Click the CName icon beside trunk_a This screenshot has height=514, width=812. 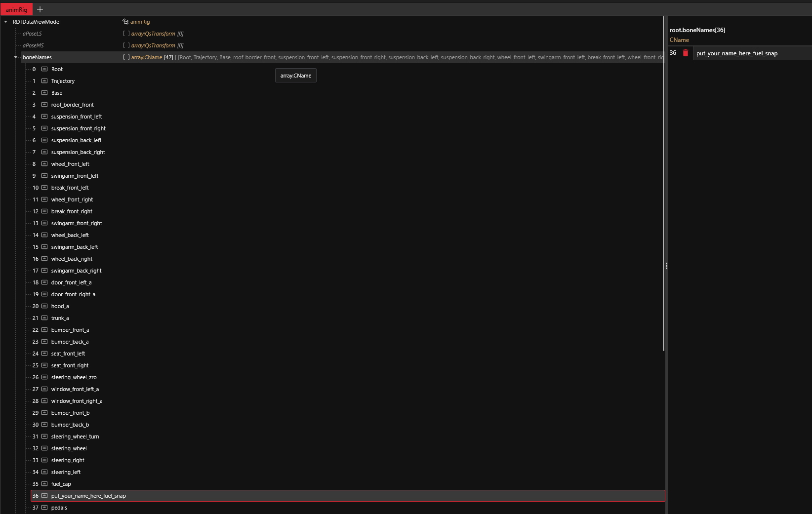pyautogui.click(x=44, y=318)
